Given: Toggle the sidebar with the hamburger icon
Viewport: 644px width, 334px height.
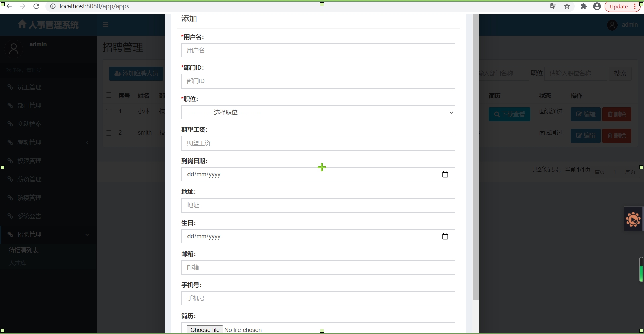Looking at the screenshot, I should (105, 24).
